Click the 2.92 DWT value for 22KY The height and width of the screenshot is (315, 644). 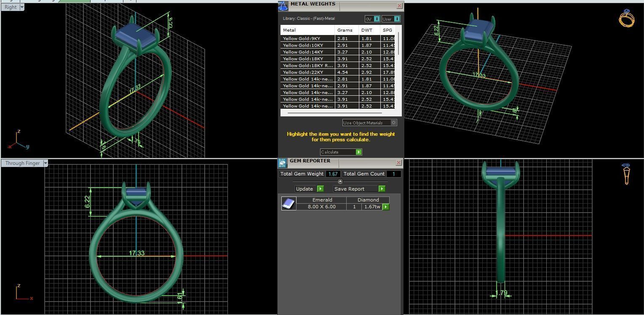click(366, 72)
